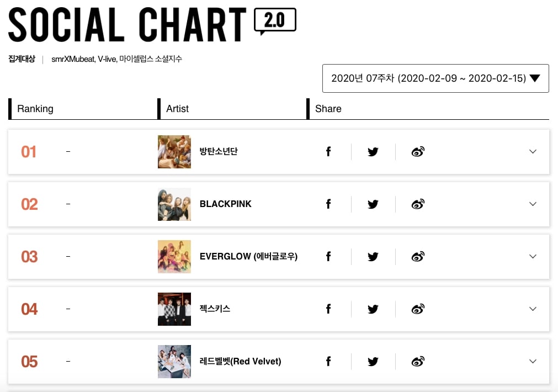Image resolution: width=558 pixels, height=392 pixels.
Task: Share BLACKPINK on Facebook
Action: [x=328, y=204]
